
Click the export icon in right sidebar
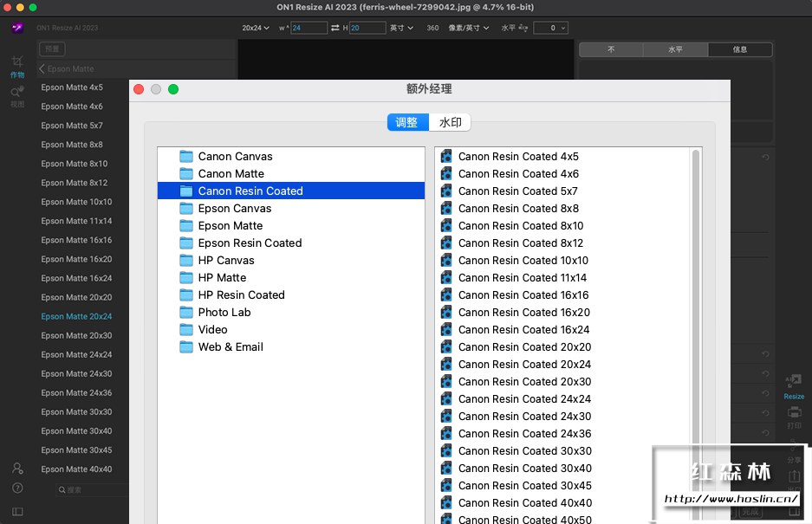pos(794,475)
